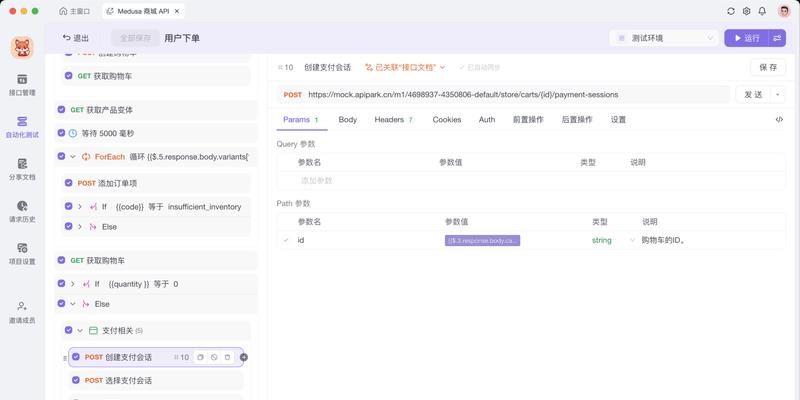Switch to the 前置操作 tab
Image resolution: width=800 pixels, height=400 pixels.
pos(528,119)
